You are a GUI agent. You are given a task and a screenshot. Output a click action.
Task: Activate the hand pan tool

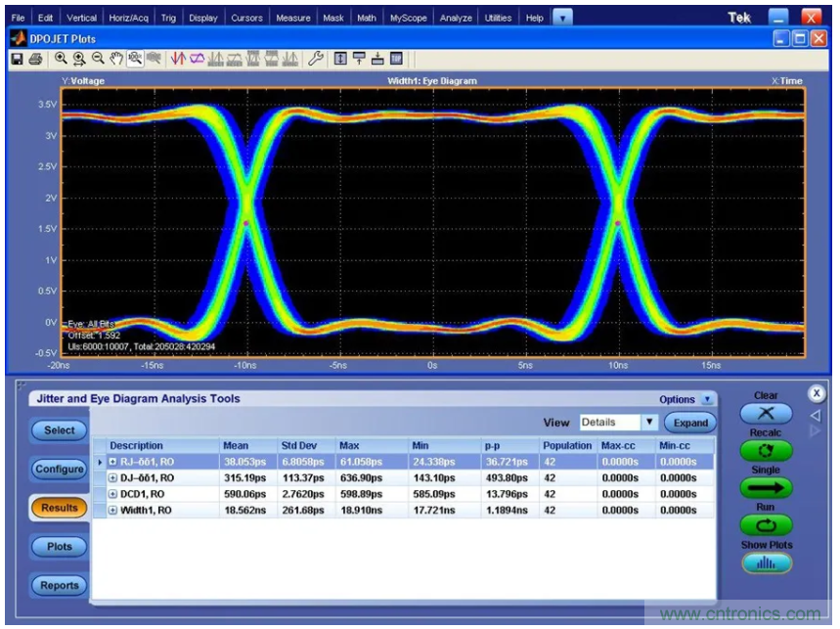tap(117, 59)
